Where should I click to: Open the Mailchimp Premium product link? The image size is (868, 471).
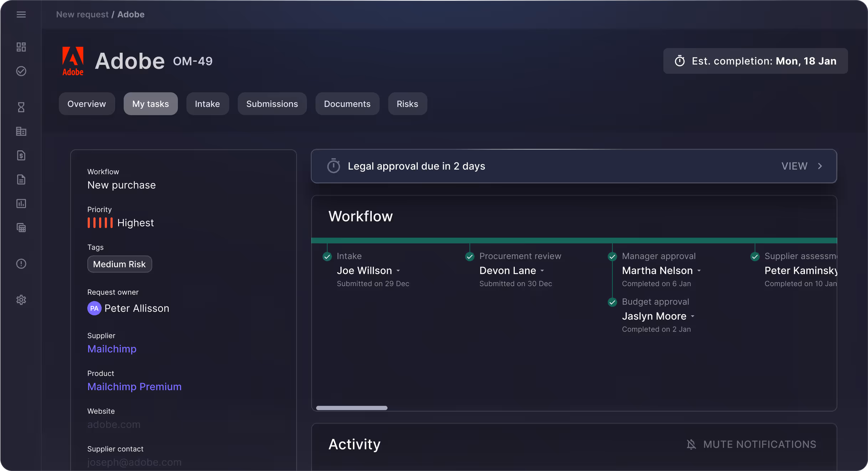pyautogui.click(x=134, y=387)
